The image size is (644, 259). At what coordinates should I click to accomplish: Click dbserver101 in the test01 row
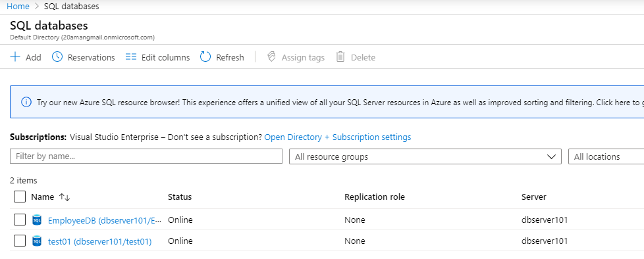pyautogui.click(x=545, y=241)
